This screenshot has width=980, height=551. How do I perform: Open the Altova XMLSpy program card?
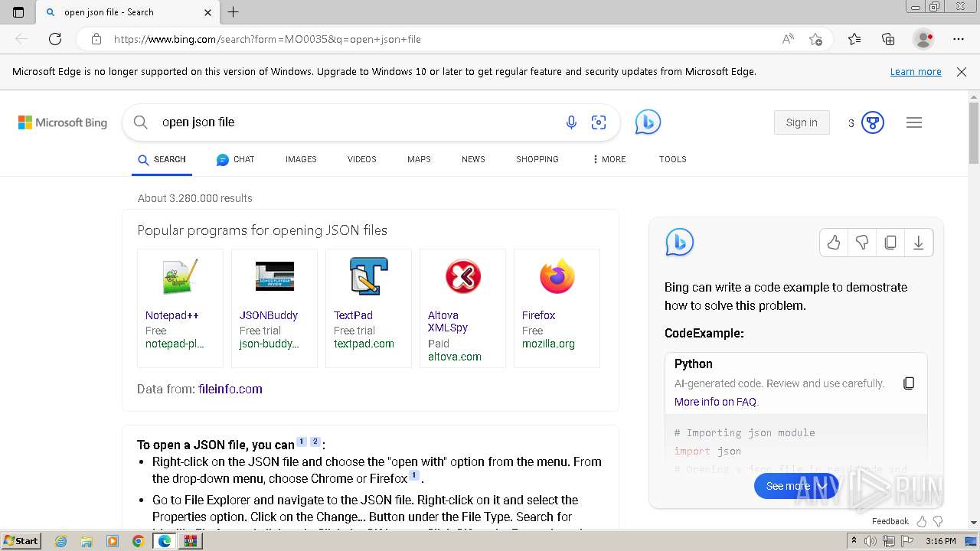462,308
